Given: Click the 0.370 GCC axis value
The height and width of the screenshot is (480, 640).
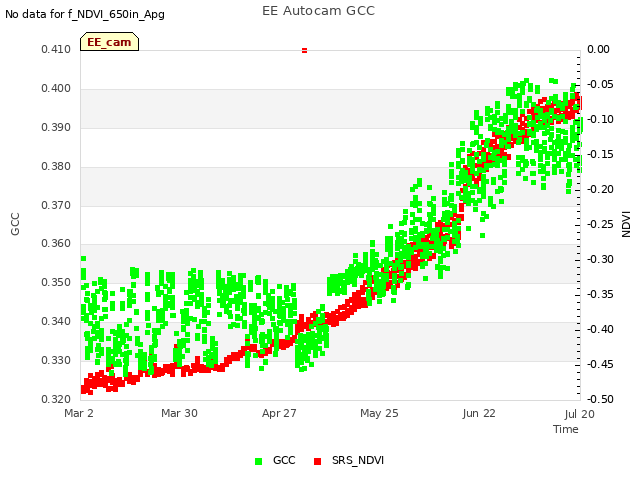Looking at the screenshot, I should pyautogui.click(x=56, y=205).
